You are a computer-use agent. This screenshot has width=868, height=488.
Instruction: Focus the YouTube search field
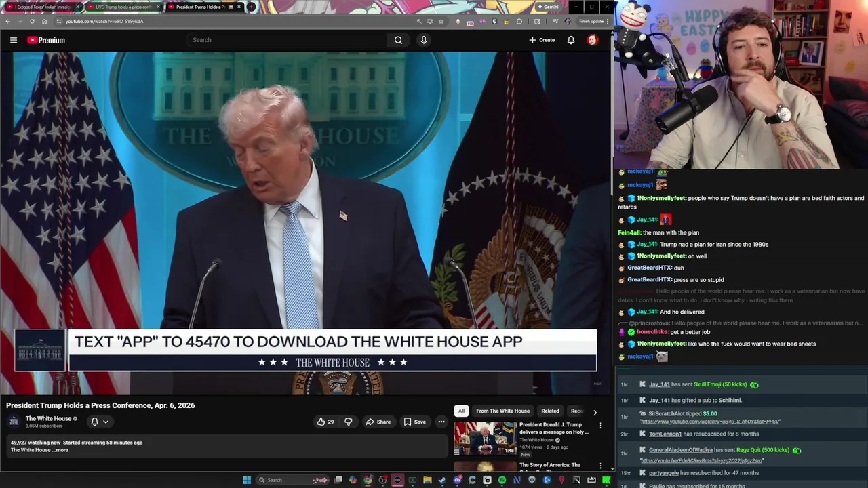288,40
